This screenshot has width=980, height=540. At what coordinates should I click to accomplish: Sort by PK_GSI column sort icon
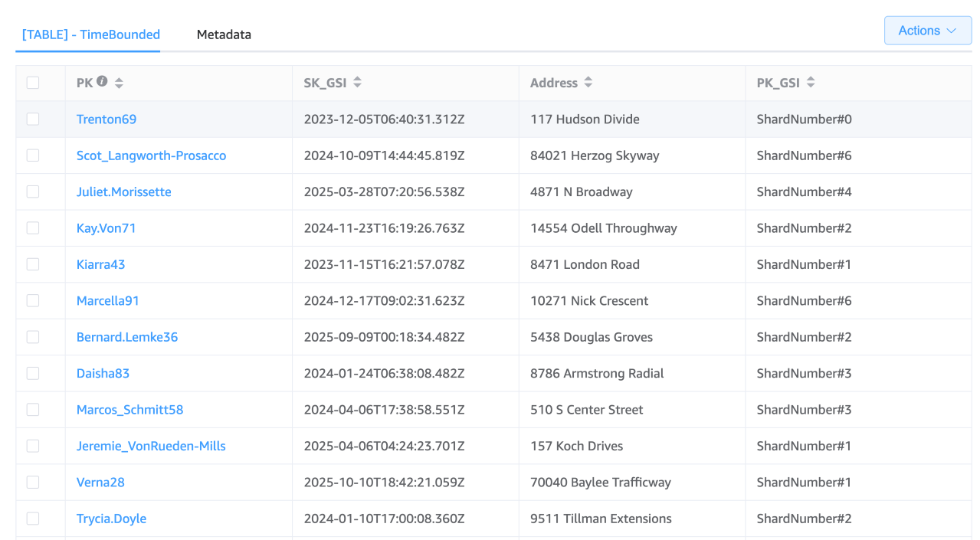coord(811,83)
